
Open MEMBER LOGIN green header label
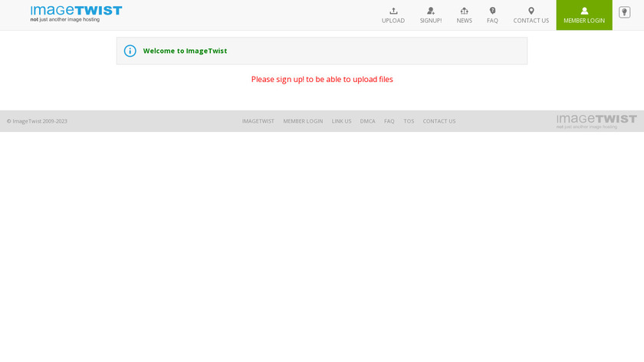[584, 21]
